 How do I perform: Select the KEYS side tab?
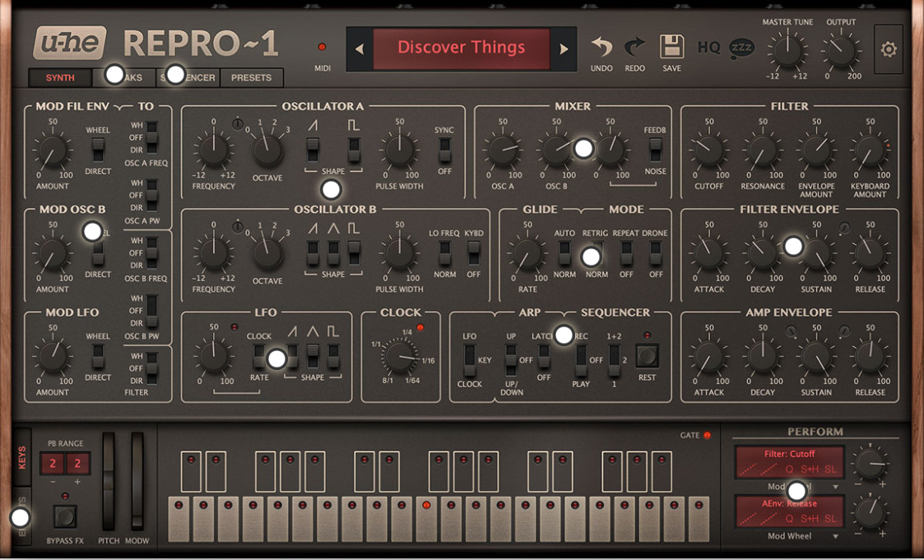21,457
